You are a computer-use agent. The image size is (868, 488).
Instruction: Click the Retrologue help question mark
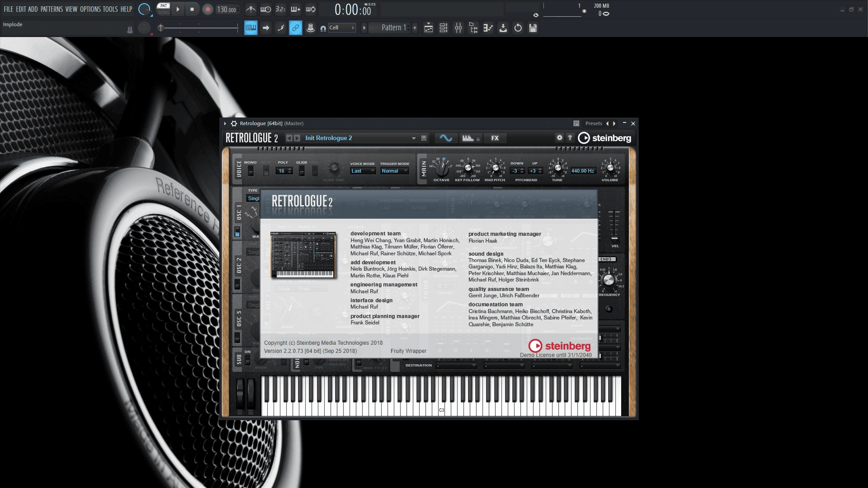click(570, 138)
